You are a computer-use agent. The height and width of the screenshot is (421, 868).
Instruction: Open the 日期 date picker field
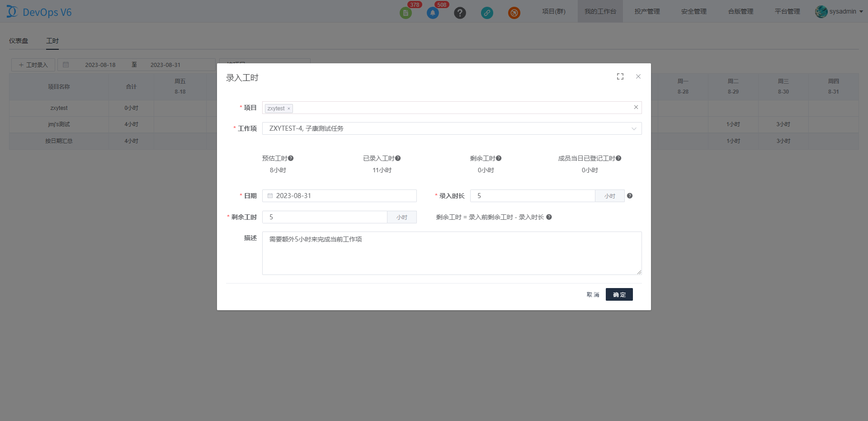[x=339, y=196]
